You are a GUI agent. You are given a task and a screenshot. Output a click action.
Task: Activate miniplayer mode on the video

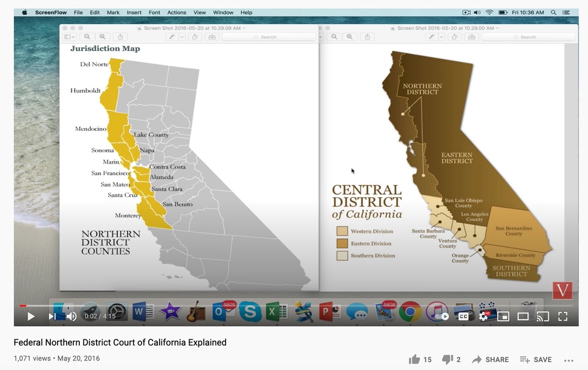coord(503,317)
